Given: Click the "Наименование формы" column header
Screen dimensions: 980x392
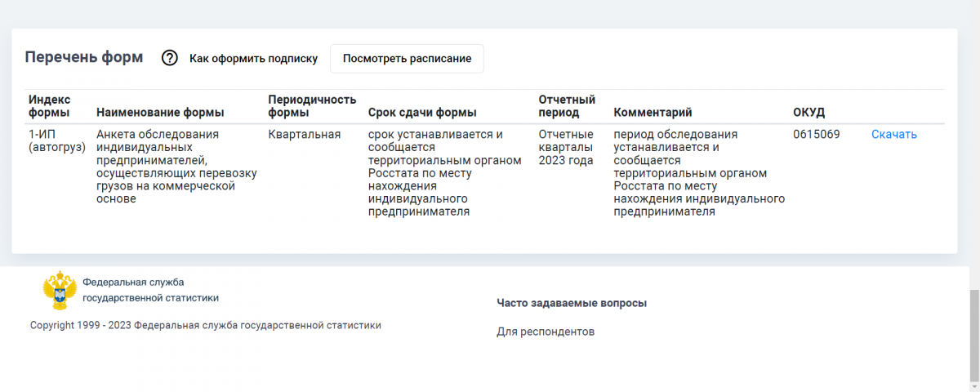Looking at the screenshot, I should pyautogui.click(x=160, y=112).
